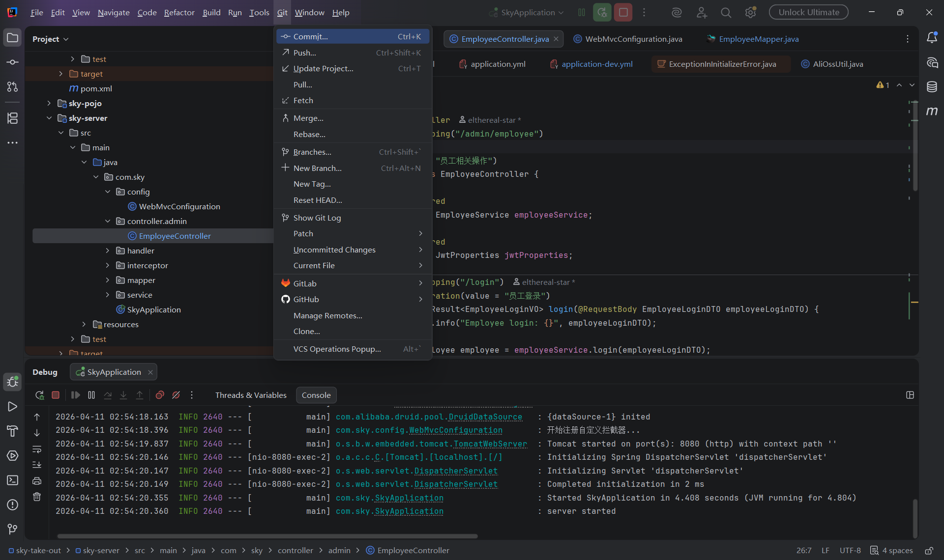Open the Database tool window on the right sidebar
Image resolution: width=944 pixels, height=560 pixels.
click(x=932, y=87)
